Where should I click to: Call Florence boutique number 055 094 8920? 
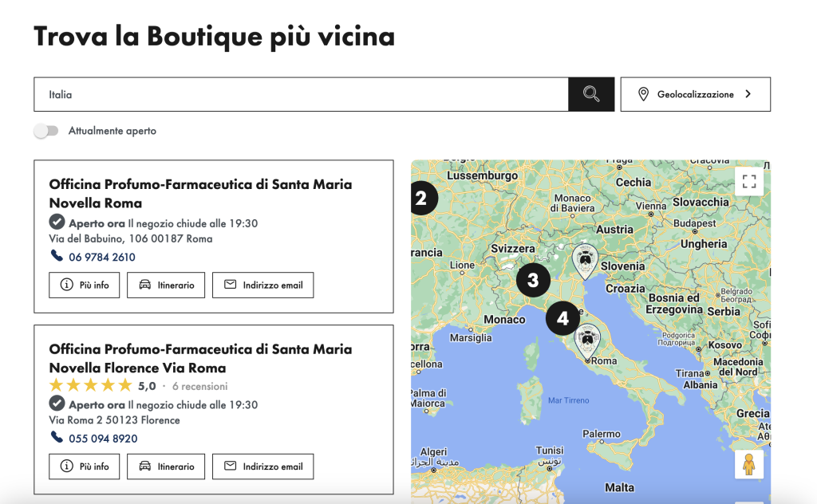pos(103,438)
